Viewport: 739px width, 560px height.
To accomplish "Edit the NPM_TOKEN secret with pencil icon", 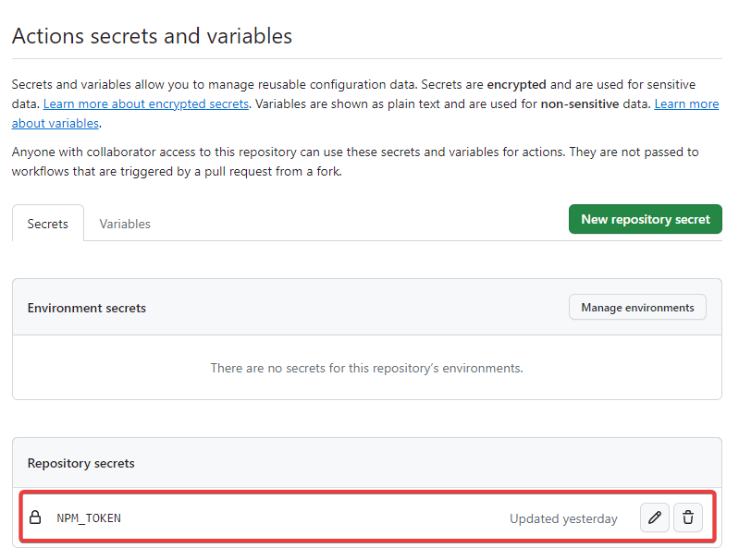I will [654, 517].
